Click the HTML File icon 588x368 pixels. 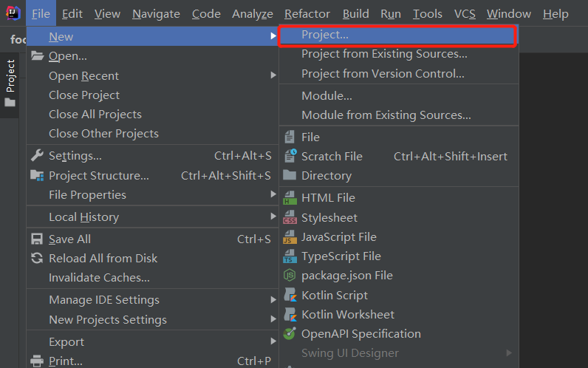(x=290, y=198)
